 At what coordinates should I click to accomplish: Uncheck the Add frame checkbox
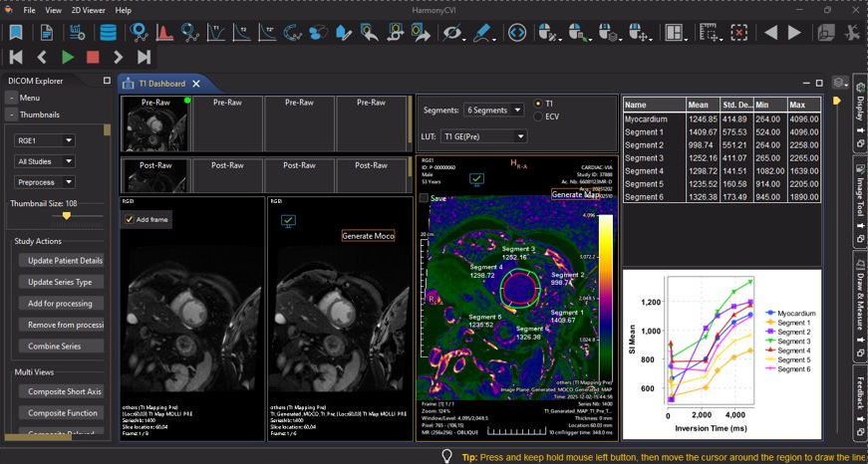(130, 219)
